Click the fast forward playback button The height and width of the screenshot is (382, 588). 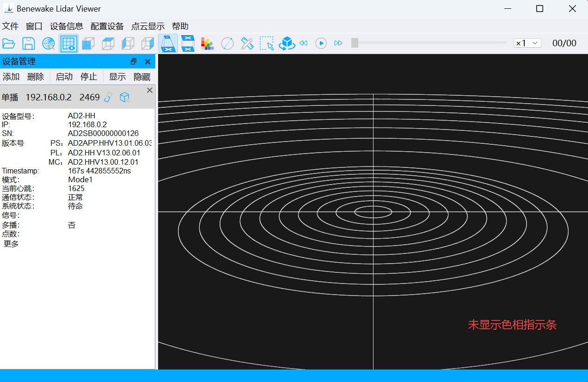click(338, 43)
